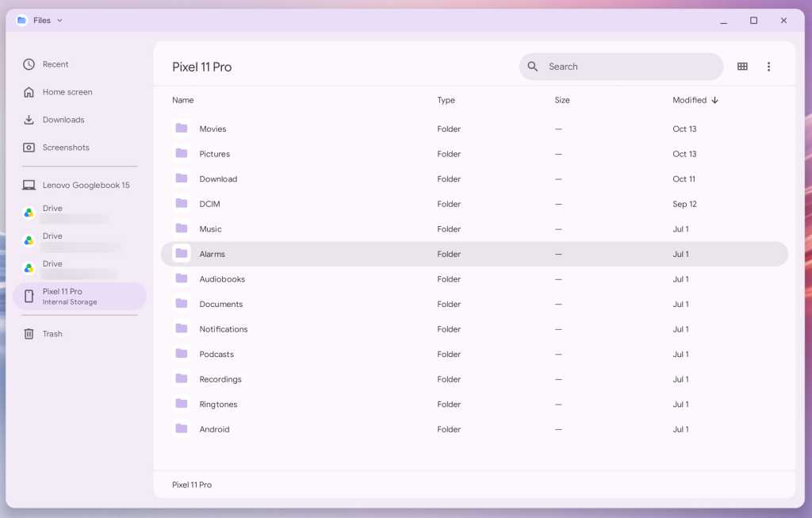Image resolution: width=812 pixels, height=518 pixels.
Task: Sort list by Modified column header
Action: coord(689,100)
